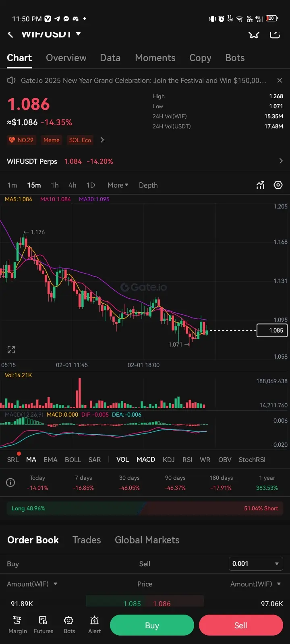Open the Data tab

click(110, 58)
